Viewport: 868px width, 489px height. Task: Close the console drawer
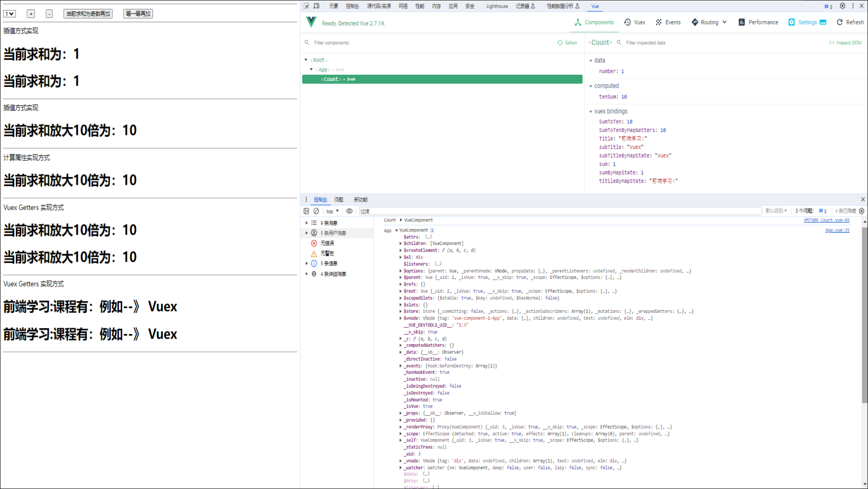pos(863,199)
